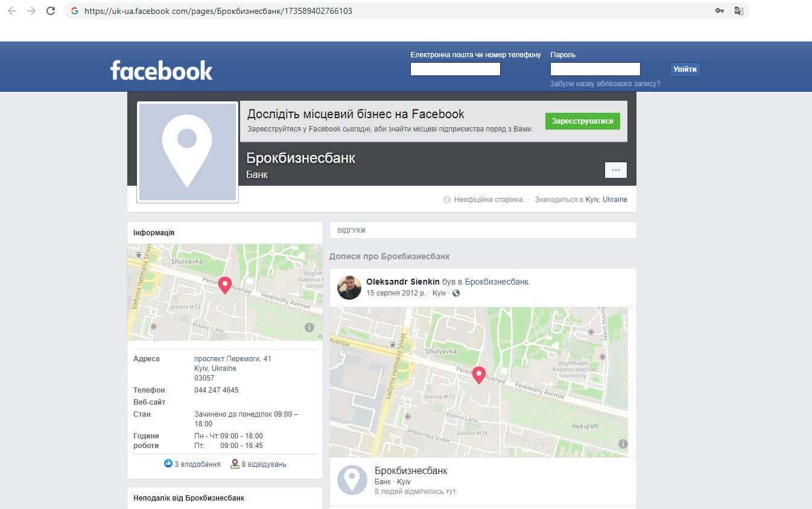Click the Kyiv link under the post author
812x509 pixels.
click(439, 293)
